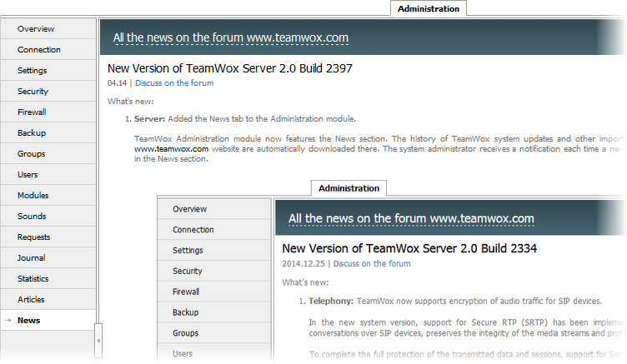Open the Articles section
The width and height of the screenshot is (627, 364).
48,299
